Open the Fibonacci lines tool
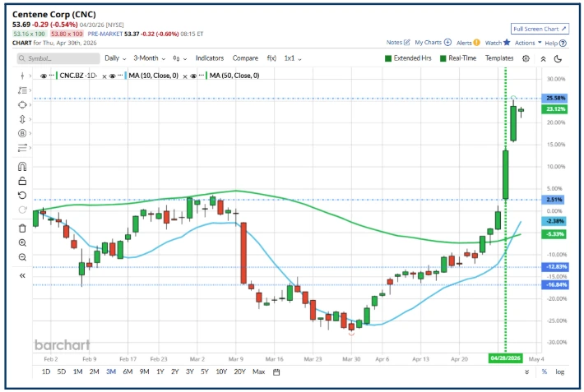Screen dimensions: 584x392 click(x=22, y=148)
